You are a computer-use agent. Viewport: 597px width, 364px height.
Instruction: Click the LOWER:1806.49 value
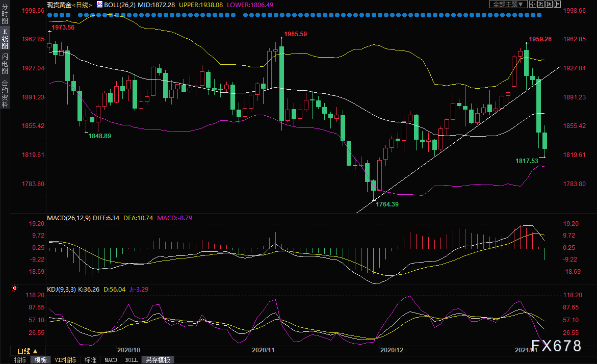click(250, 5)
